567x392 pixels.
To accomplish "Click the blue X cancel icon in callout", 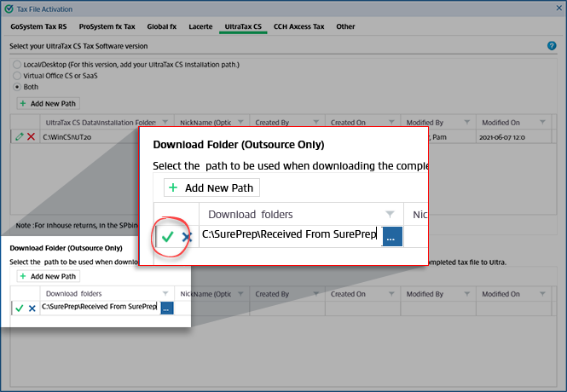I will click(187, 237).
